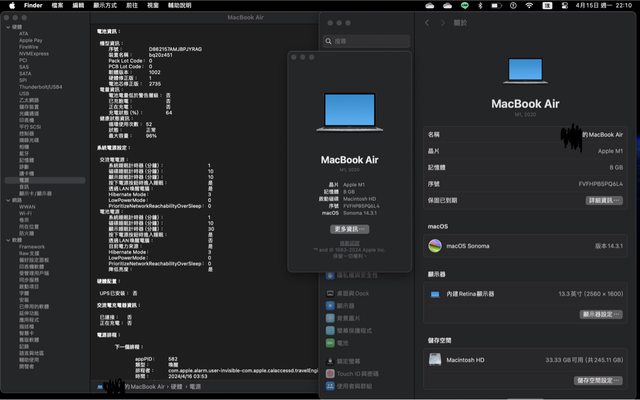Click the 儲存空間設定 button
Screen dimensions: 640x400
(601, 380)
